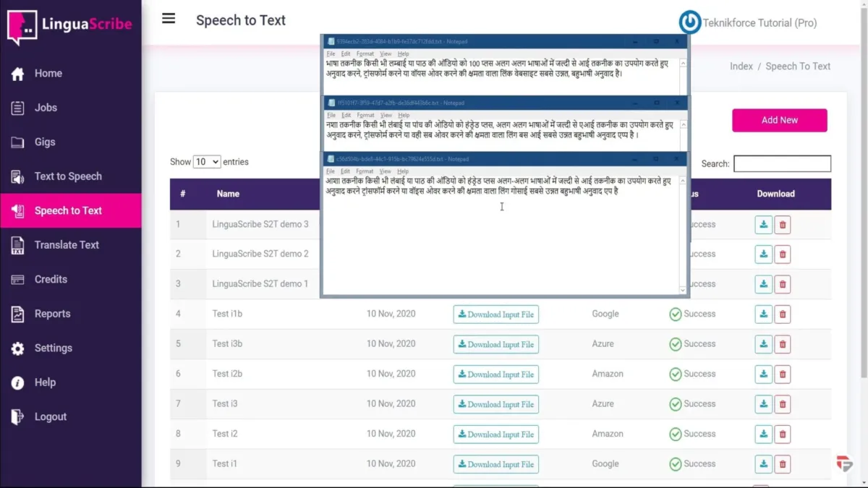Delete the Test i1 row
Image resolution: width=868 pixels, height=488 pixels.
coord(782,464)
